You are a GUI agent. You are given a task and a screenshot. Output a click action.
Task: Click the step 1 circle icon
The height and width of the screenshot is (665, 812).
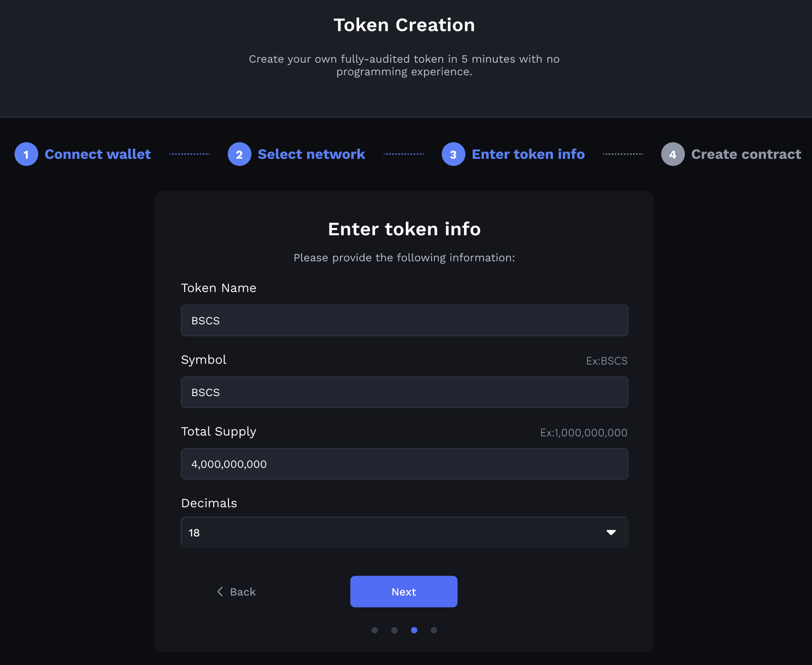26,154
